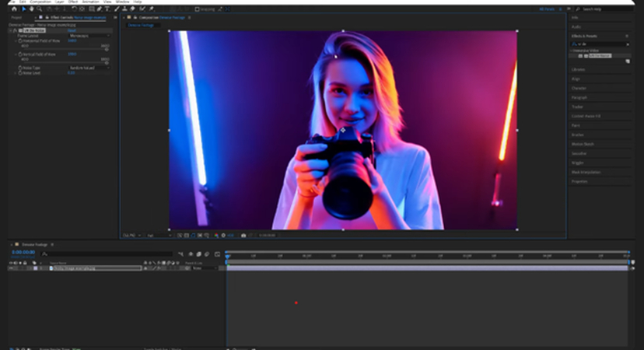Viewport: 644px width, 350px height.
Task: Open the Tracker panel
Action: click(x=577, y=107)
